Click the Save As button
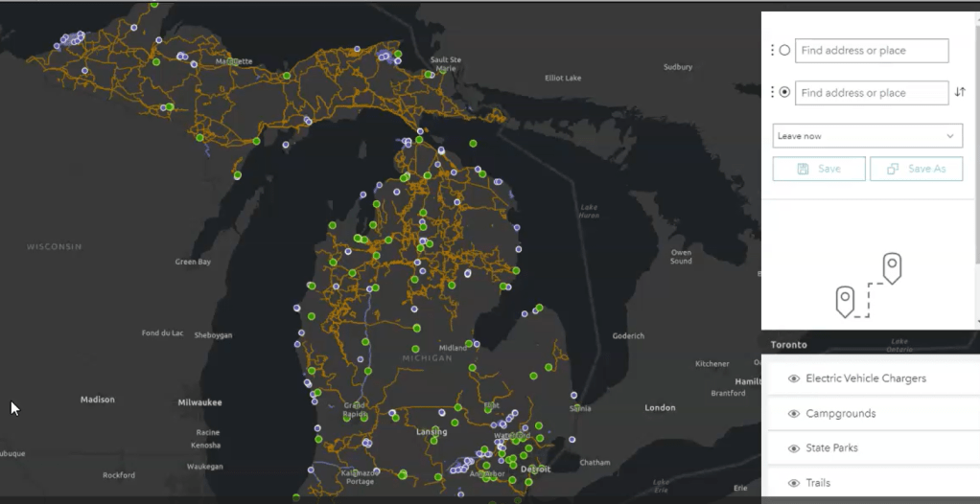This screenshot has height=504, width=980. (917, 169)
